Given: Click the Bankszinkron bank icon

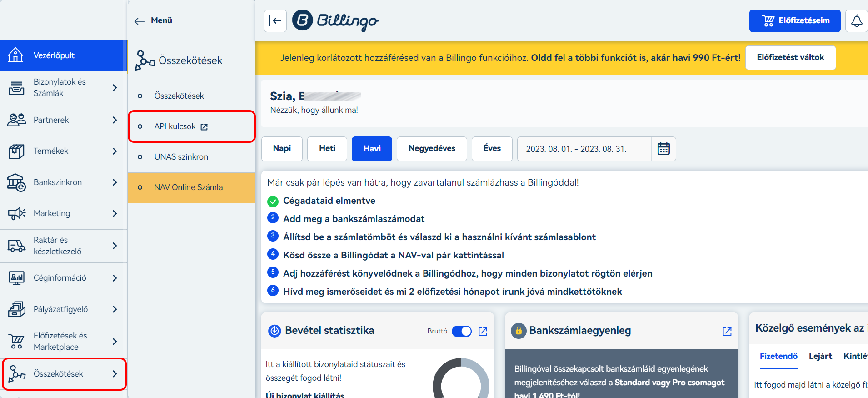Looking at the screenshot, I should pos(16,182).
